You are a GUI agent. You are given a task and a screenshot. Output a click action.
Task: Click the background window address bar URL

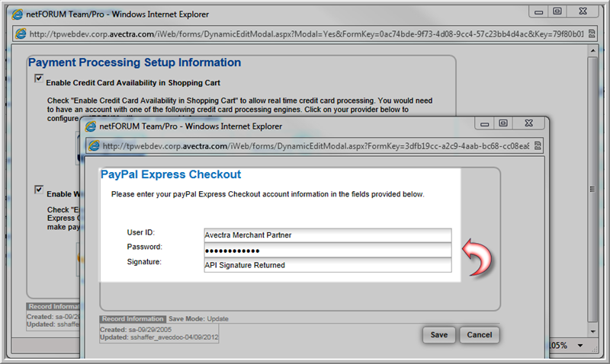click(307, 34)
